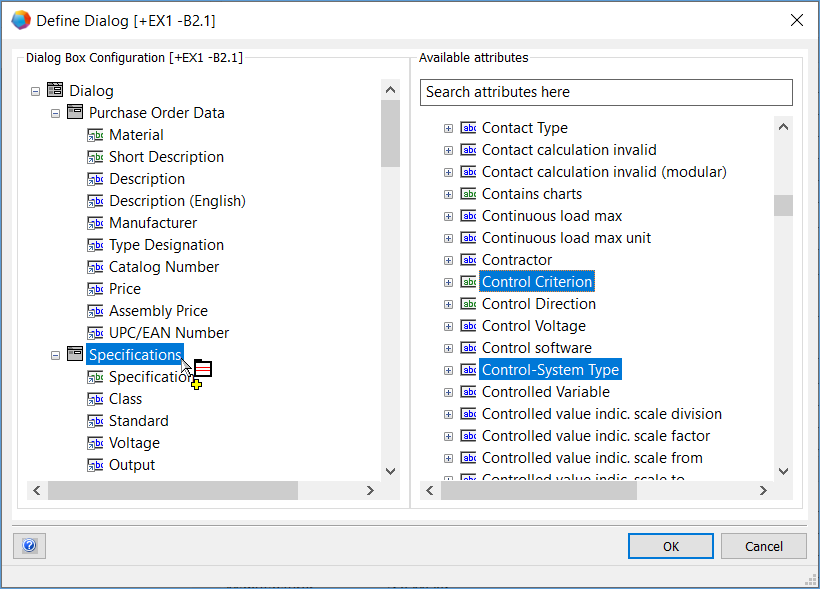820x589 pixels.
Task: Click the icon beside UPC/EAN Number
Action: tap(95, 333)
